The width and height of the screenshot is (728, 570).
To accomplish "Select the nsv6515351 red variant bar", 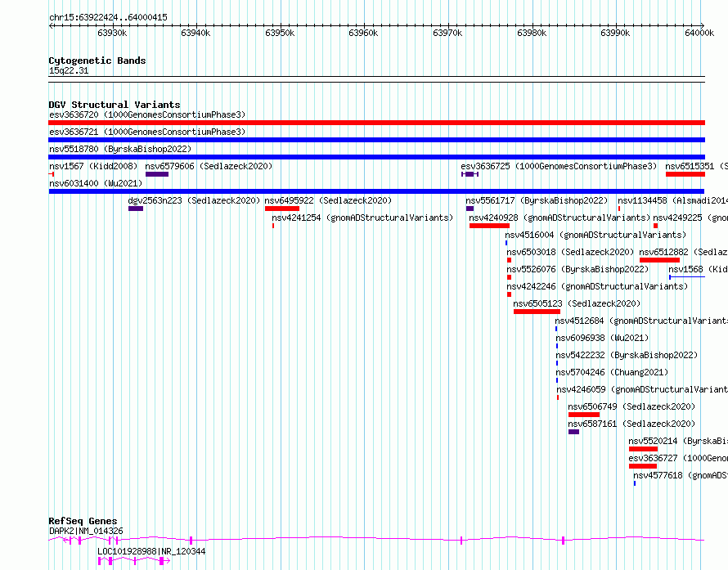I will click(x=685, y=174).
